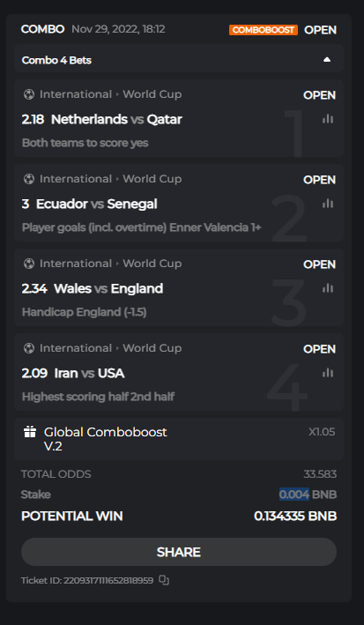Toggle the Combo 4 Bets header

(x=179, y=60)
